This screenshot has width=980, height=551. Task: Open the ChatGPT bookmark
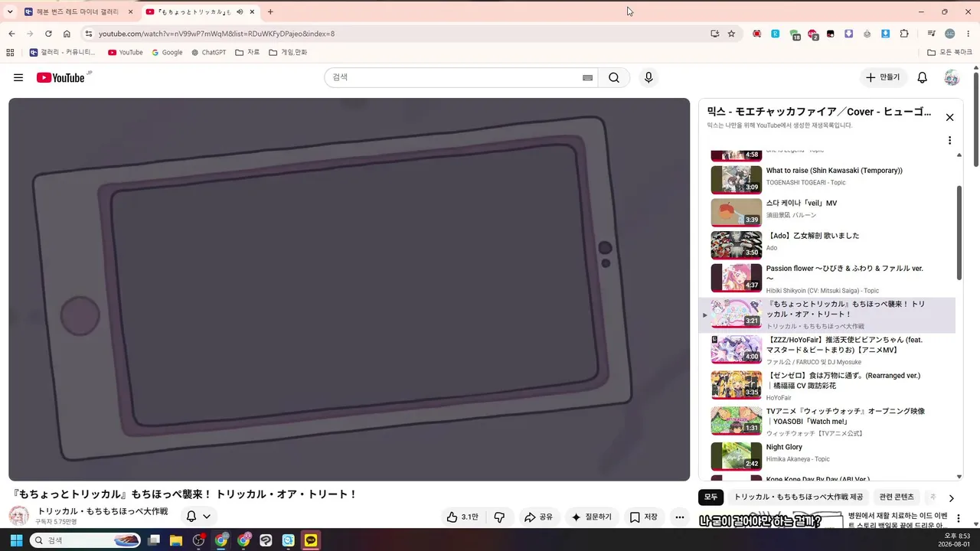209,53
